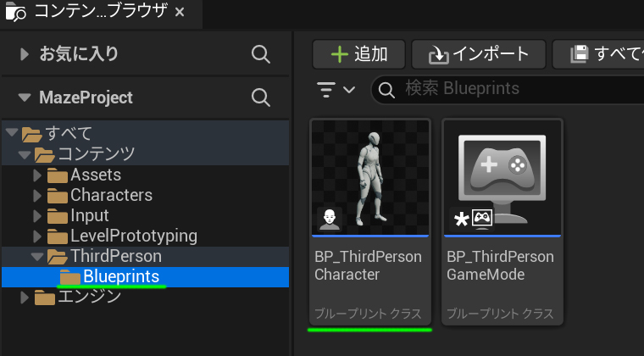This screenshot has height=356, width=644.
Task: Click the unsaved asterisk on GameMode asset
Action: 461,220
